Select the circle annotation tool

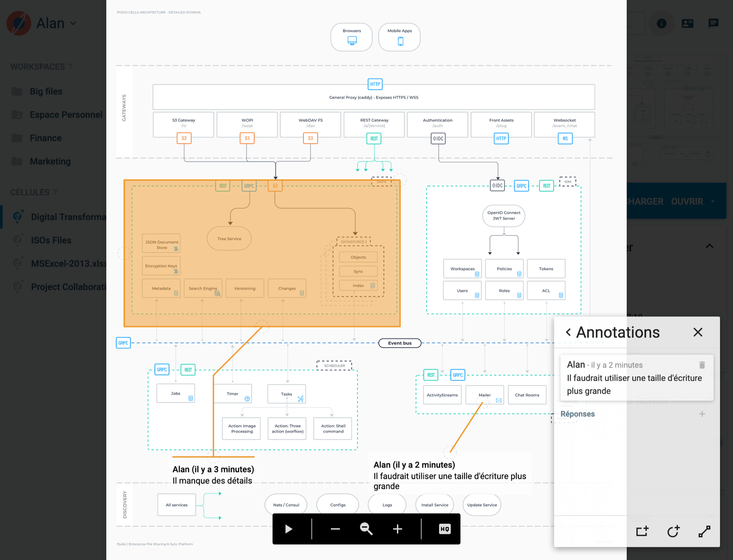point(673,531)
